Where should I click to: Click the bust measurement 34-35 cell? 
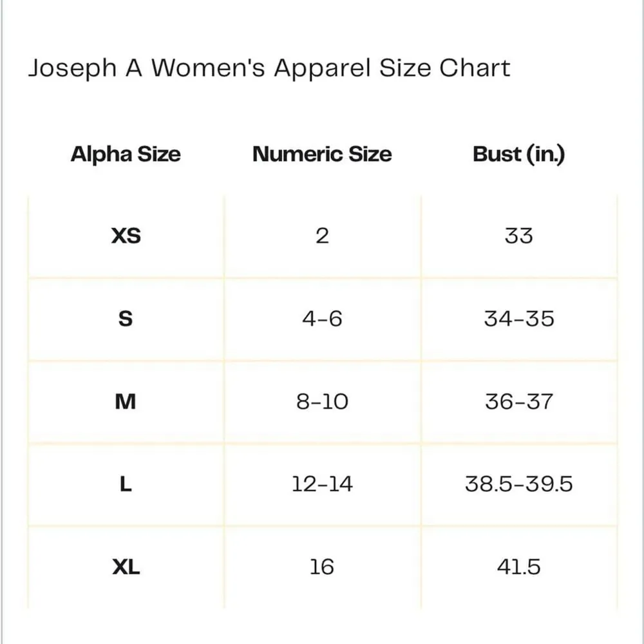click(x=518, y=318)
